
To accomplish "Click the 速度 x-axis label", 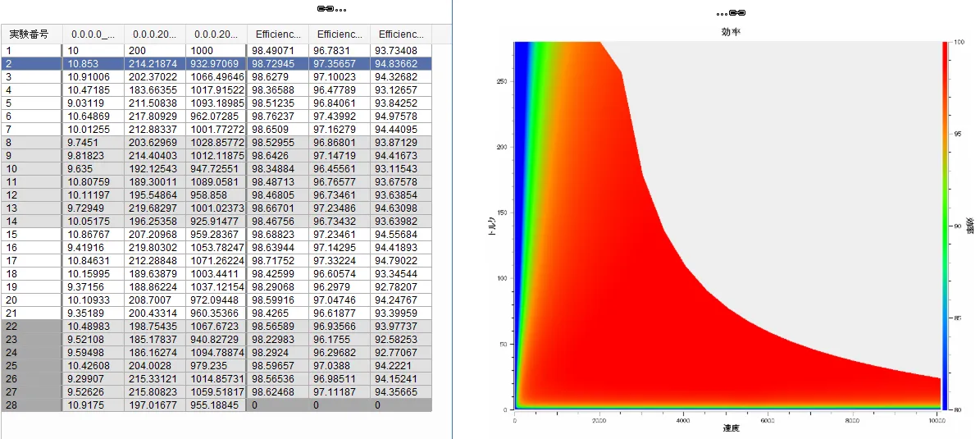I will coord(731,429).
